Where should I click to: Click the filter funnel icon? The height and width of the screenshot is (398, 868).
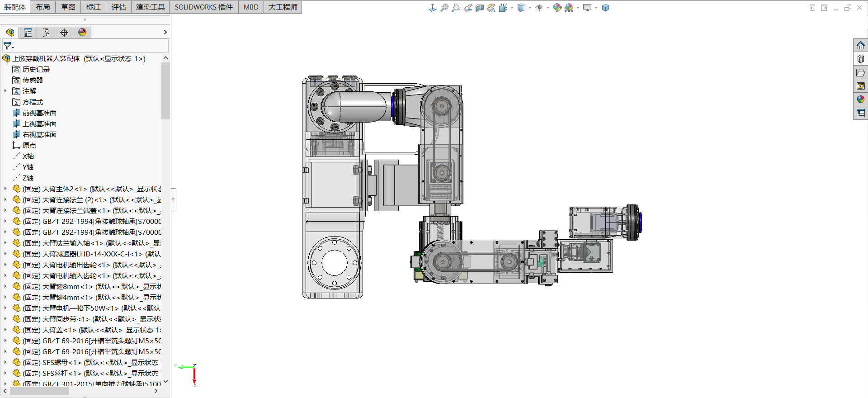[x=8, y=46]
